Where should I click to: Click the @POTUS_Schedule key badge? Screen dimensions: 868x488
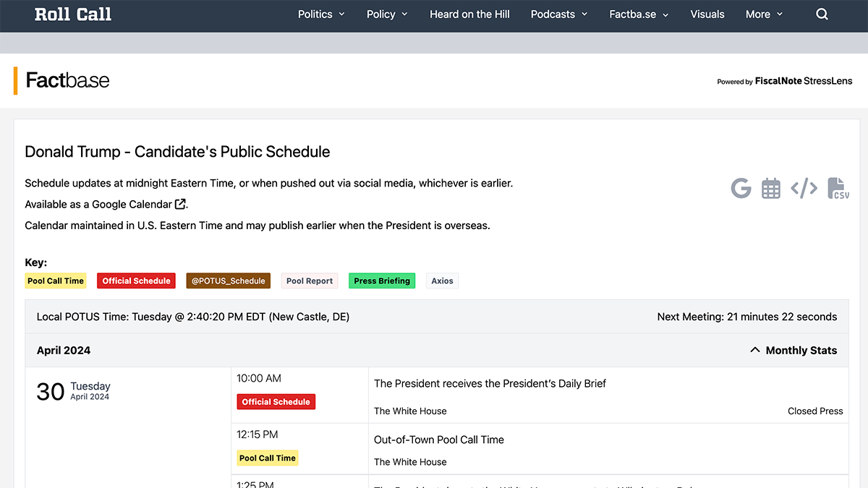(x=228, y=281)
